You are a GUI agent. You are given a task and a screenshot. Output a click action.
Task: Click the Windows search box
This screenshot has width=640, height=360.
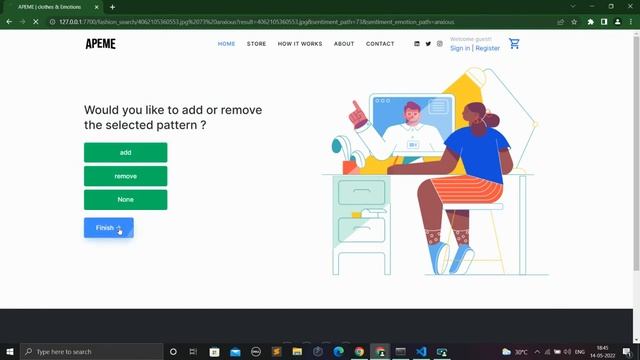point(91,351)
